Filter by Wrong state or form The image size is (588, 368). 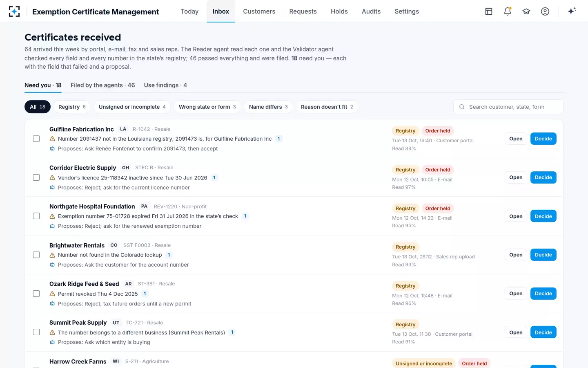tap(207, 107)
